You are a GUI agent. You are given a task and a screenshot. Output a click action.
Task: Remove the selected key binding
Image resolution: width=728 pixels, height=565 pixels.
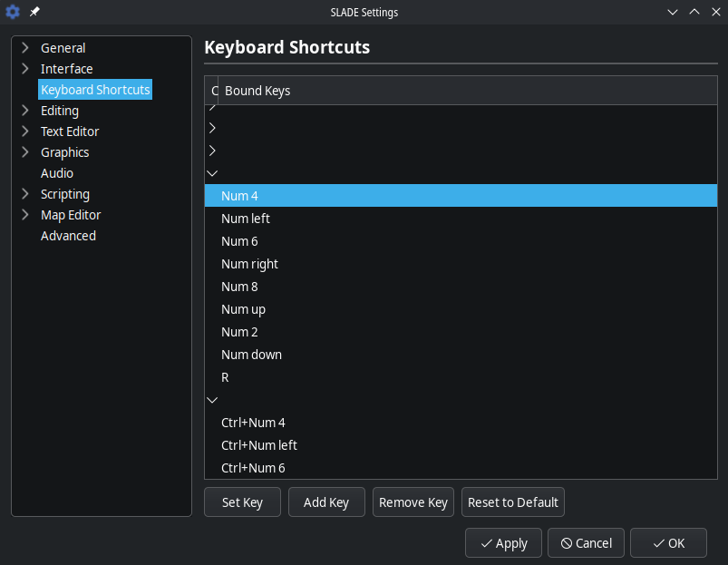(413, 502)
